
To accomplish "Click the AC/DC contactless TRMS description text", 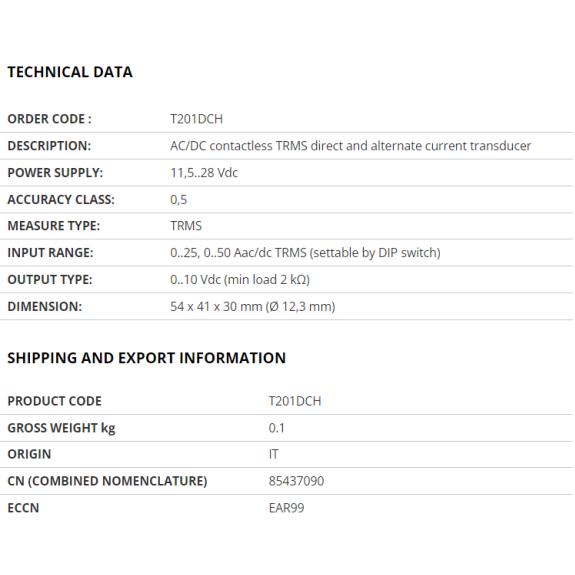I will (x=351, y=146).
